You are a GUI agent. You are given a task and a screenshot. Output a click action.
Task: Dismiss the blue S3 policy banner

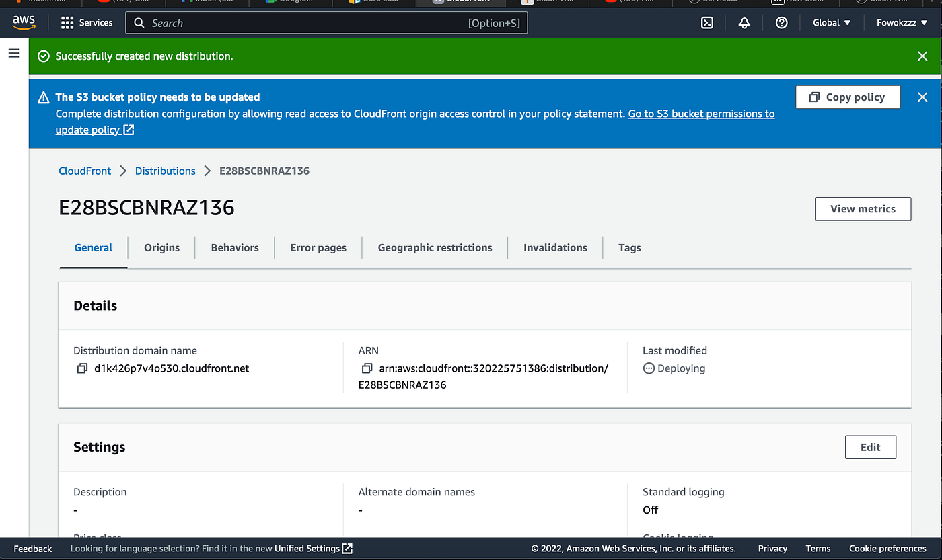922,97
